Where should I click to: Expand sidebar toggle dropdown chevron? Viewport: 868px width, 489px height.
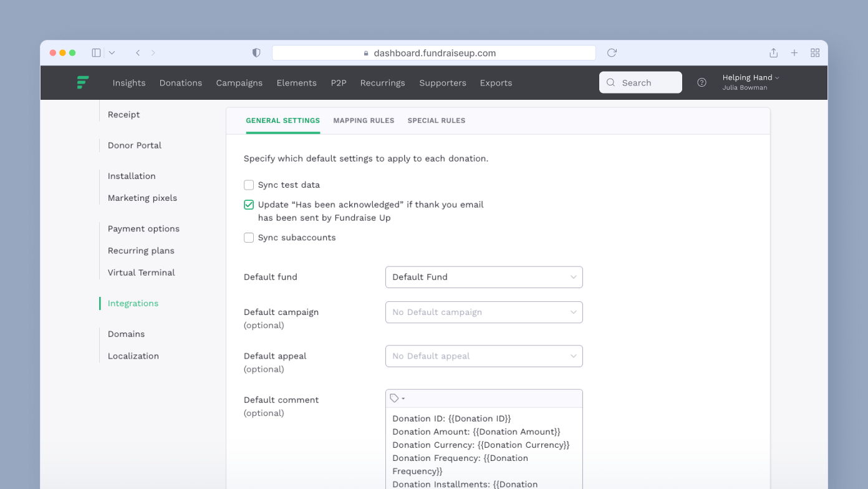tap(112, 53)
